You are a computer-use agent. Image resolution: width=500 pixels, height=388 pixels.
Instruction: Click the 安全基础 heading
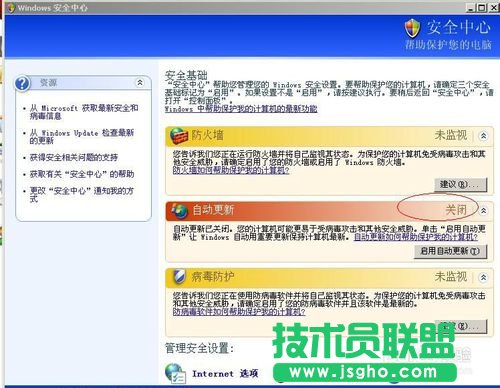click(186, 75)
